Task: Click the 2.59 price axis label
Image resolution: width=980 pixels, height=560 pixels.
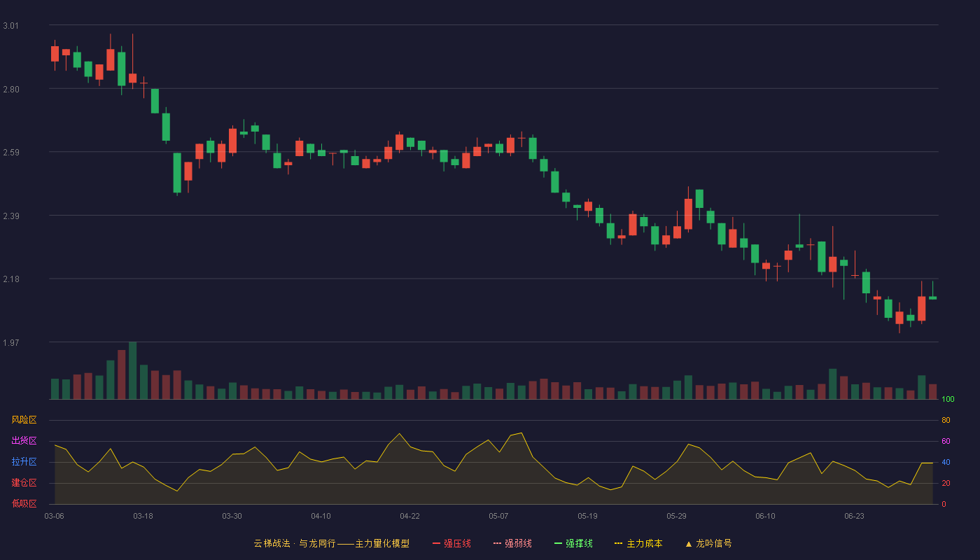Action: coord(11,153)
